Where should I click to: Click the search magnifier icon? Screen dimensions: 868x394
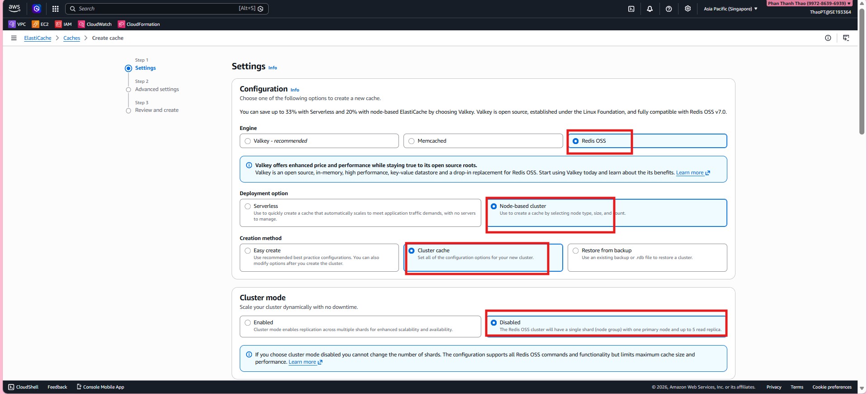pos(72,9)
